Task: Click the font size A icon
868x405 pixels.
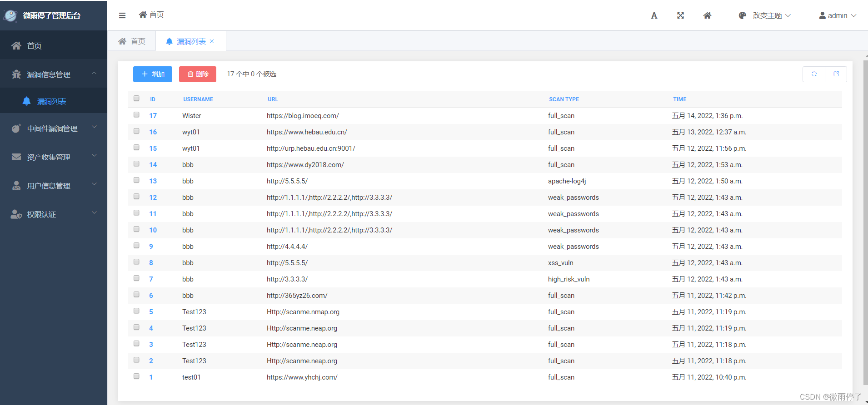Action: (x=654, y=15)
